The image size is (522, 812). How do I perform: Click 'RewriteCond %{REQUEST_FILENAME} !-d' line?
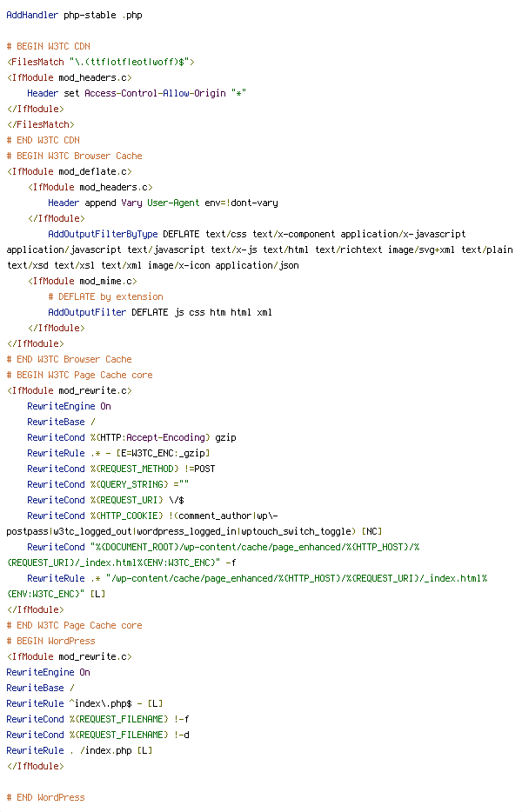coord(97,735)
